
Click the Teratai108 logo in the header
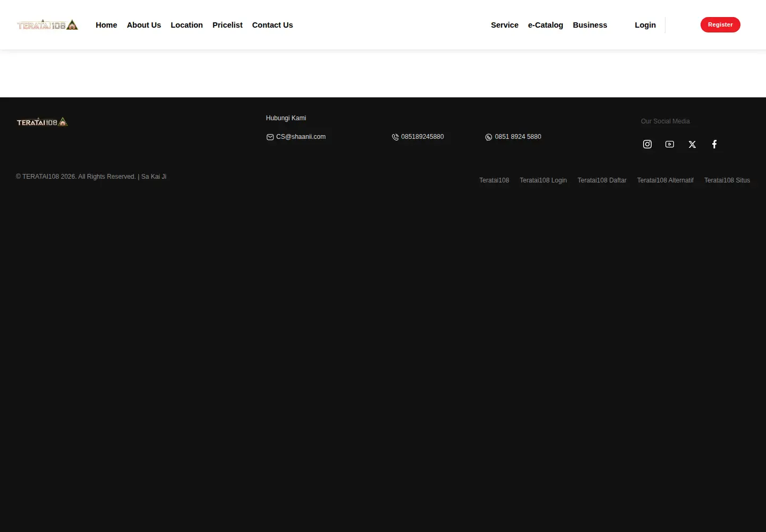pyautogui.click(x=47, y=25)
